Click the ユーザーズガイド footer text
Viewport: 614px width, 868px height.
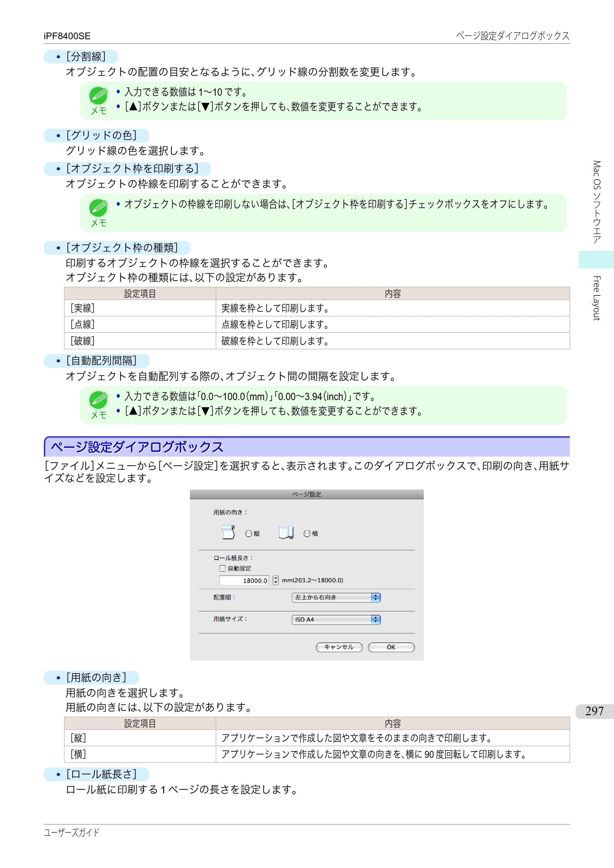[x=72, y=832]
